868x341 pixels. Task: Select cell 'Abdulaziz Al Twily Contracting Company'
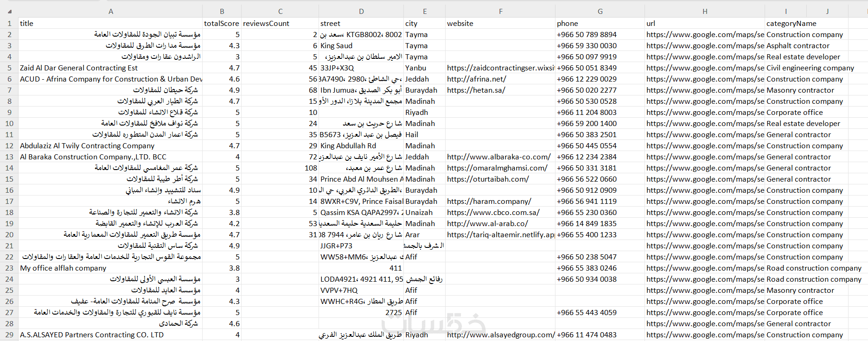point(110,145)
